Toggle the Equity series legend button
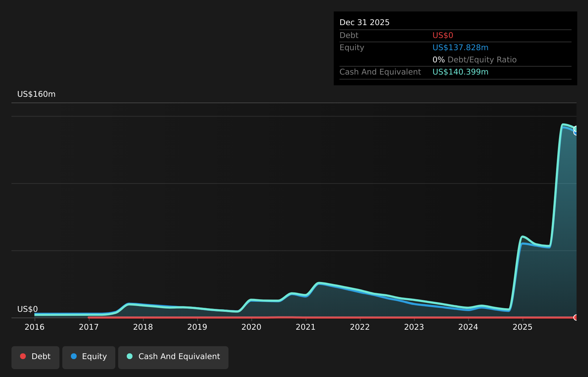 click(x=89, y=357)
